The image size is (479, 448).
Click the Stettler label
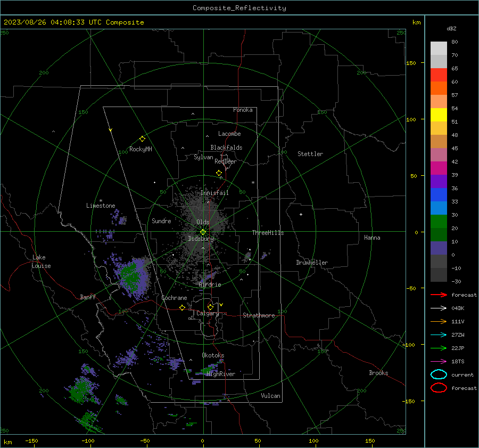310,154
